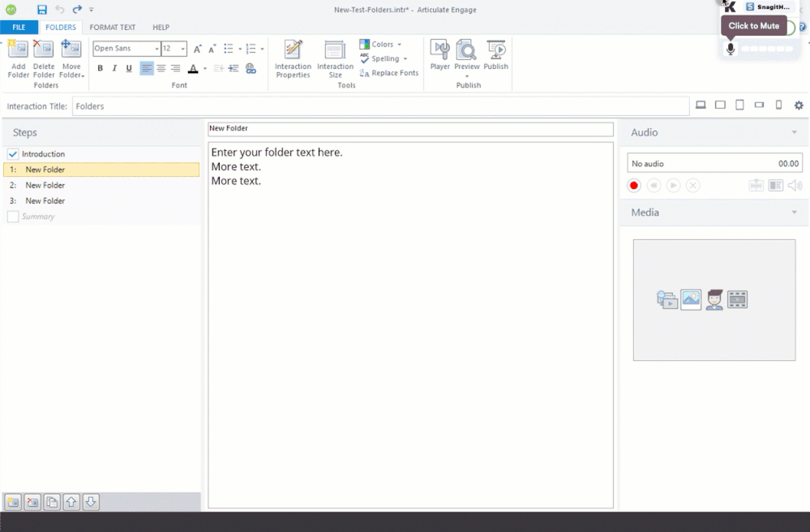Insert a hyperlink using the link icon
The image size is (810, 532).
click(x=251, y=69)
